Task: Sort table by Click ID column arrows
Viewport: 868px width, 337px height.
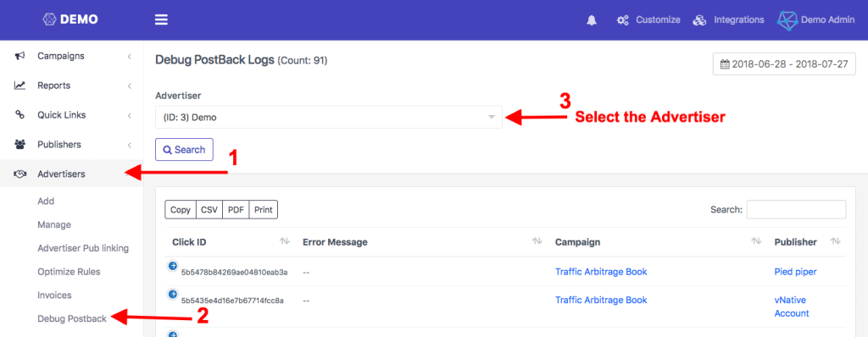Action: (285, 242)
